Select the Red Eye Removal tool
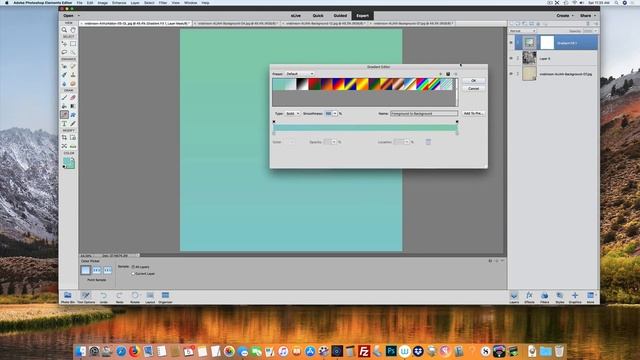This screenshot has width=640, height=360. coord(64,66)
